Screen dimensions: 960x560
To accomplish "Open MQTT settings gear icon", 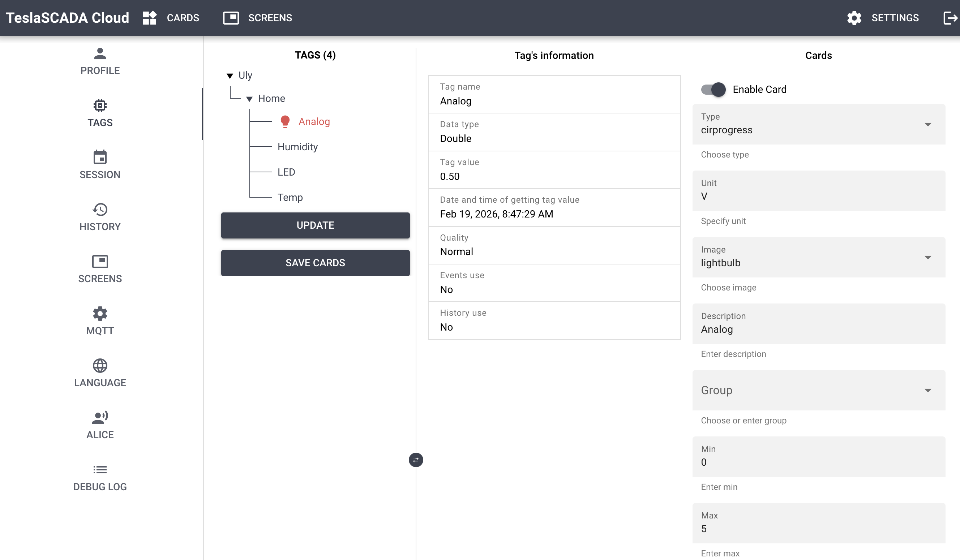I will coord(100,314).
